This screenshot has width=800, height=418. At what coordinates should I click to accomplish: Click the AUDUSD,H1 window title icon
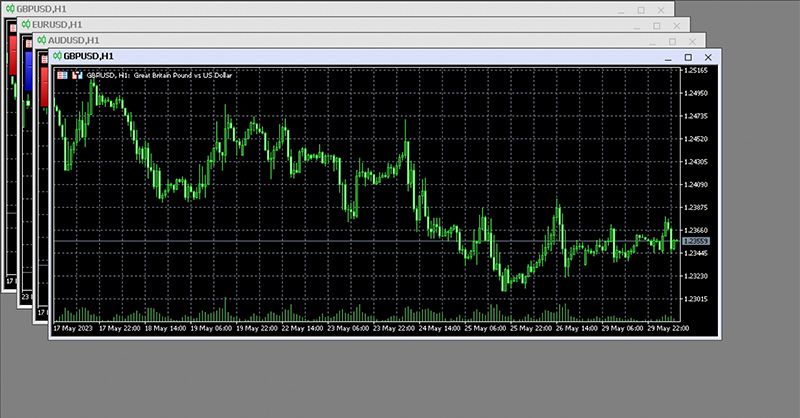click(x=40, y=40)
